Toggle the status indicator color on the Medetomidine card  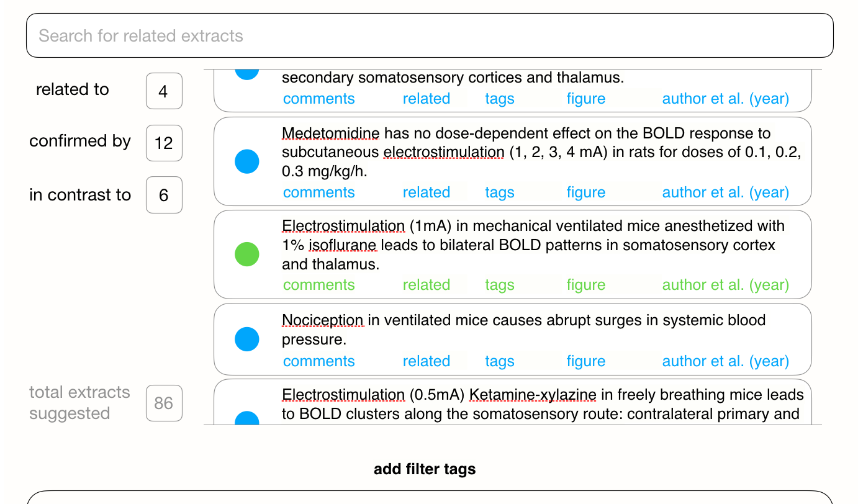[247, 161]
